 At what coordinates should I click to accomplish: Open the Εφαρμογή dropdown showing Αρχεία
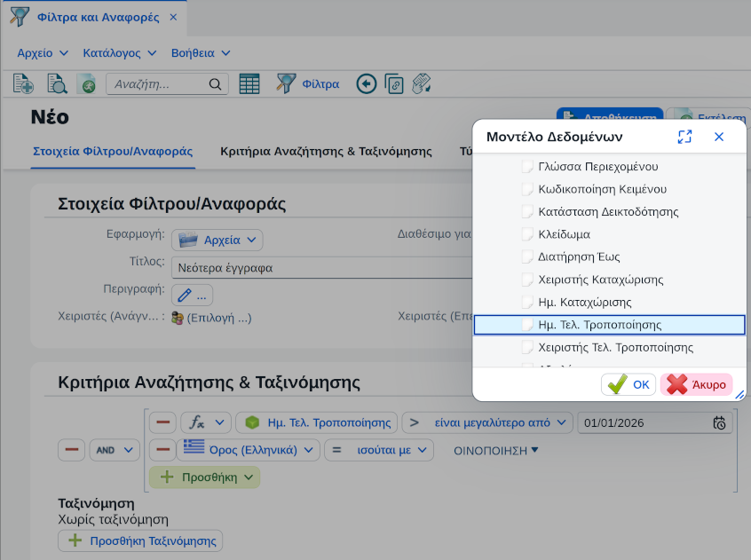coord(217,240)
